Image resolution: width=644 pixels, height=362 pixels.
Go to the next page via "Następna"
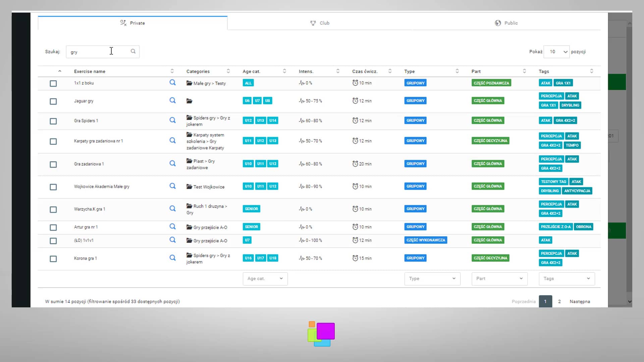point(580,301)
